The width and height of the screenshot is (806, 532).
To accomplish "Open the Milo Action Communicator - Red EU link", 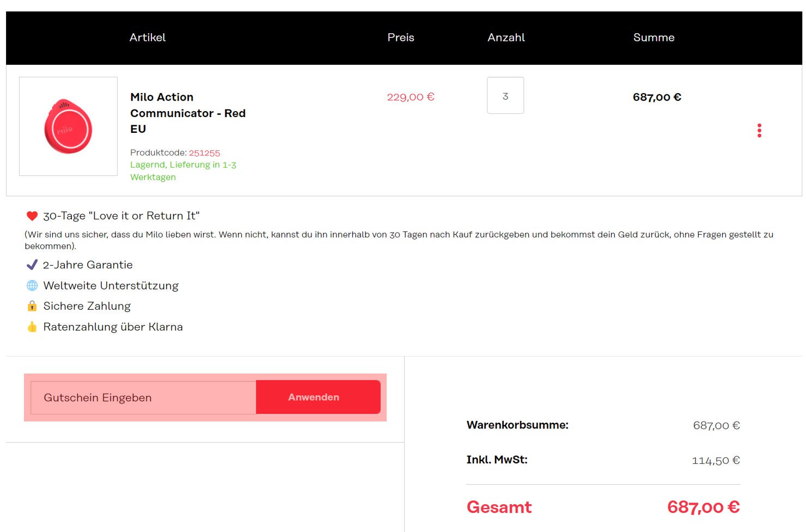I will [x=188, y=113].
